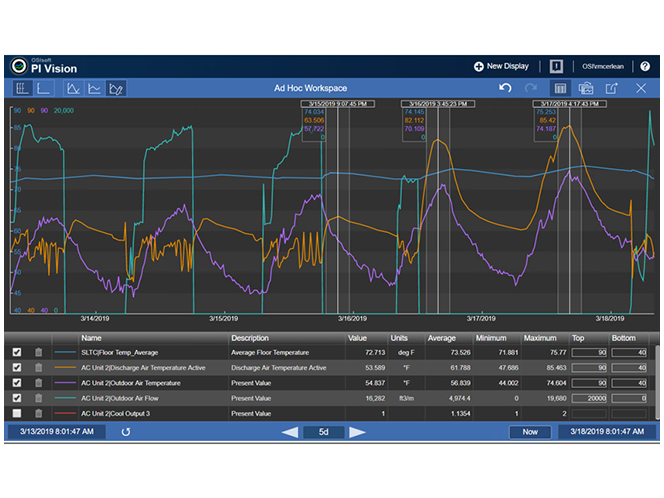Screen dimensions: 664x498
Task: Click the undo arrow icon
Action: point(505,88)
